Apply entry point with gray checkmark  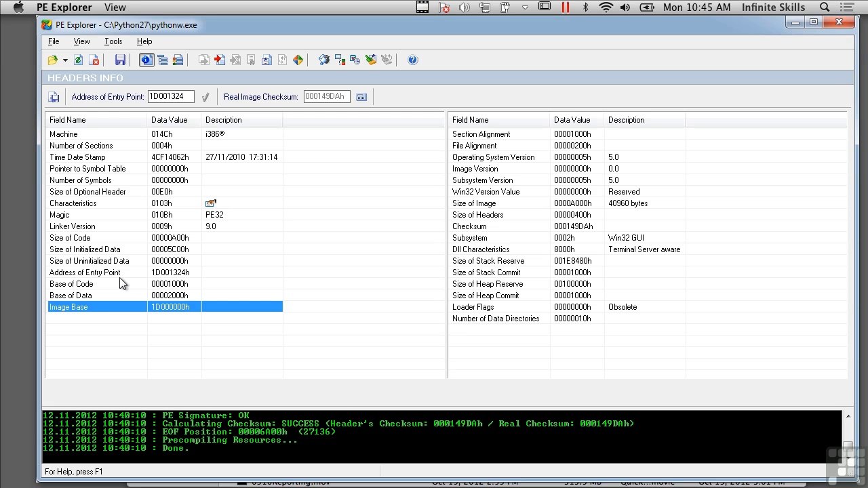click(x=205, y=97)
